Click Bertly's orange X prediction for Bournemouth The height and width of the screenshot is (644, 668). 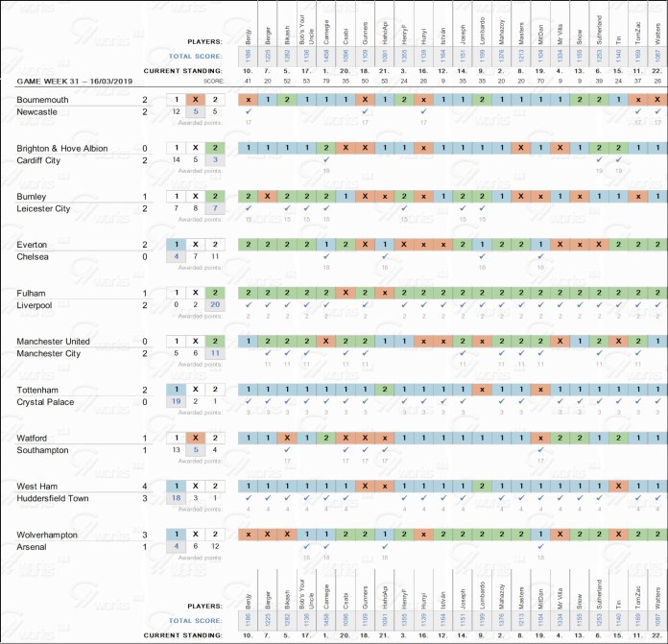249,100
